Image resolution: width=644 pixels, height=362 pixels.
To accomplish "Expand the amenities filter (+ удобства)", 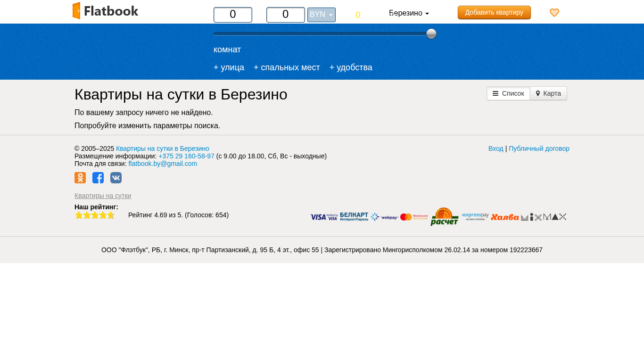I will pos(351,67).
